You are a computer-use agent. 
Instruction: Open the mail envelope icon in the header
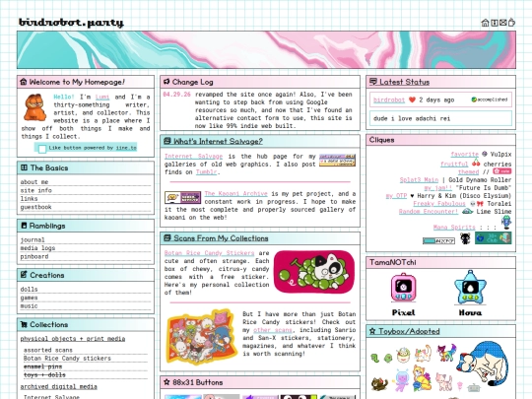click(502, 23)
